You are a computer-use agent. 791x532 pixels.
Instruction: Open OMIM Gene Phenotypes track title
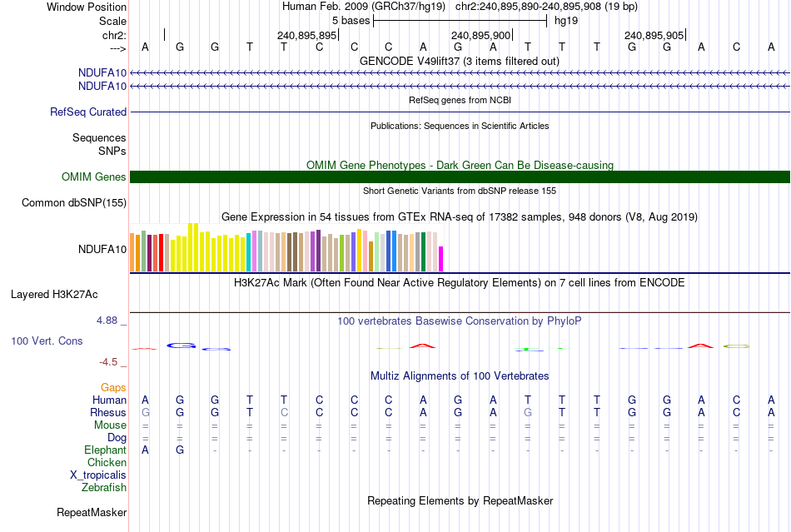[x=460, y=165]
